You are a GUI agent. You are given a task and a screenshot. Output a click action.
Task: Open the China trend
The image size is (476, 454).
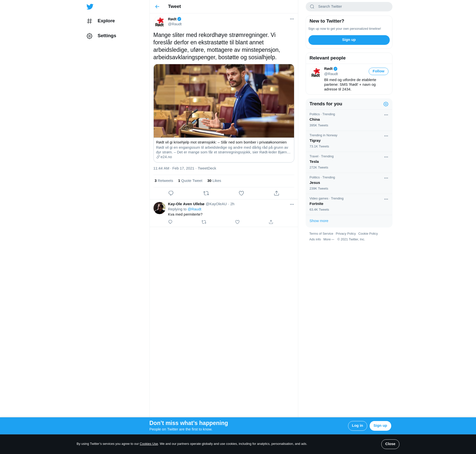tap(349, 120)
